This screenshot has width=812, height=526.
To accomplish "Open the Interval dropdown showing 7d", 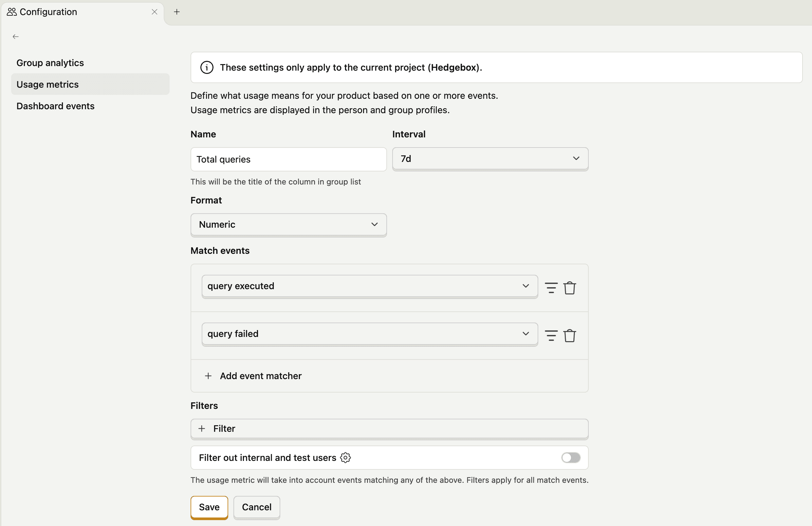I will pos(490,159).
